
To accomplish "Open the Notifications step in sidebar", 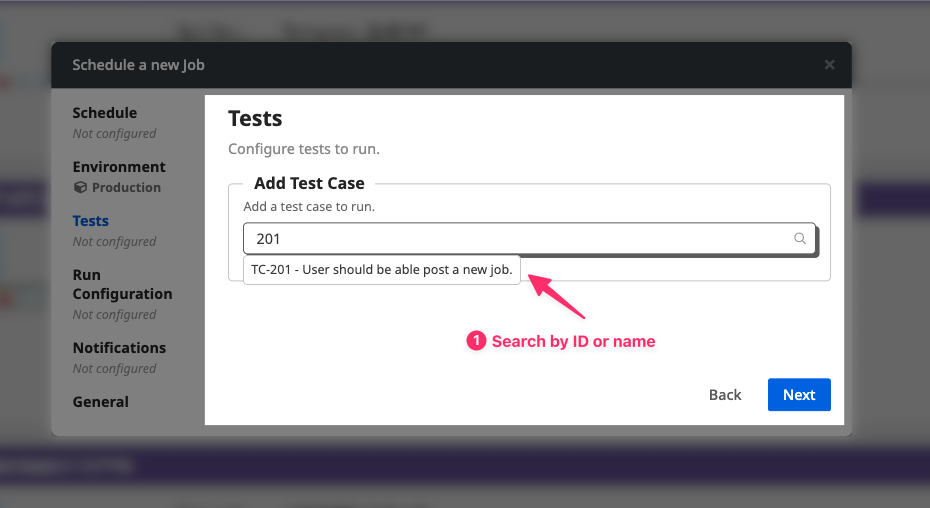I will pyautogui.click(x=119, y=348).
